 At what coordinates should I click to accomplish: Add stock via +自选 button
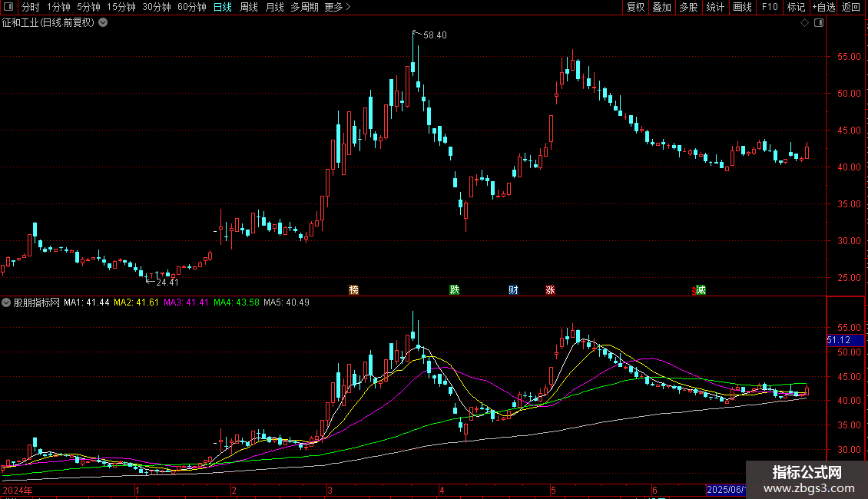823,7
